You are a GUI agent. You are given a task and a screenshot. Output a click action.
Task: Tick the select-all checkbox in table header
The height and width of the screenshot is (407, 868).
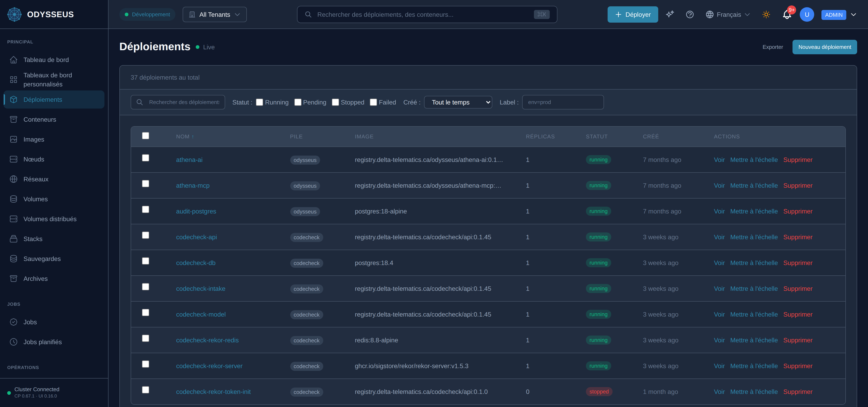[146, 136]
